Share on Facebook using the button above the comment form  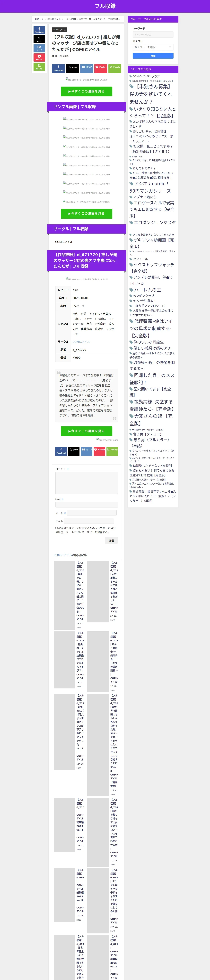click(x=61, y=451)
